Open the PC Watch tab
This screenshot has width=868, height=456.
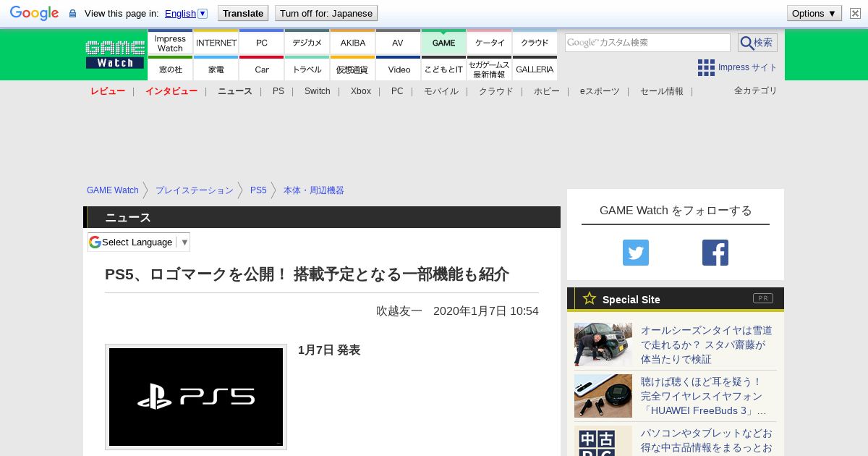click(262, 43)
